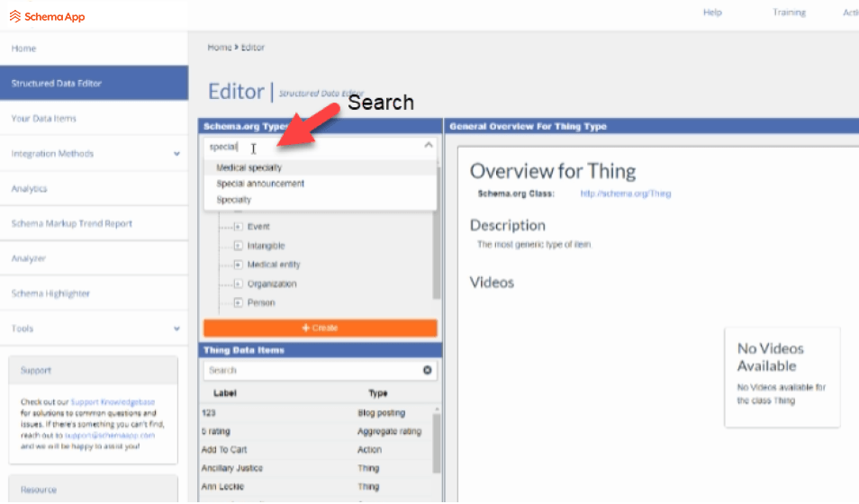The height and width of the screenshot is (504, 859).
Task: Select the Medical entity type label
Action: tap(274, 265)
